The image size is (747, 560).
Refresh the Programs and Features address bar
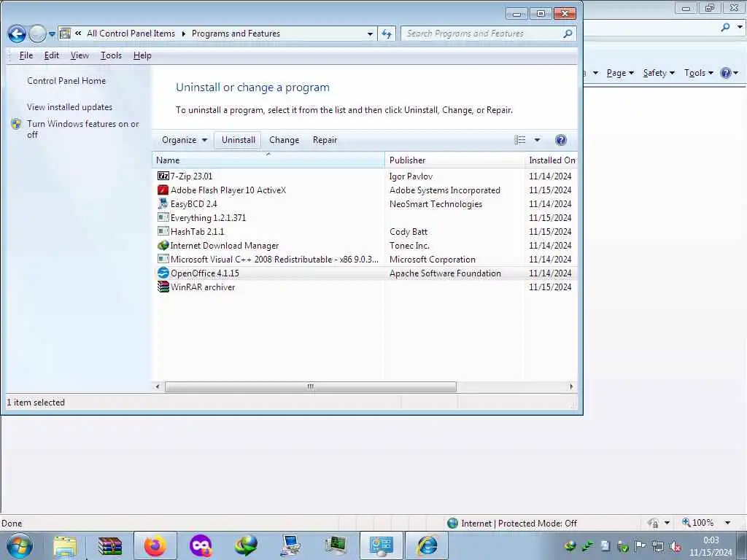tap(387, 34)
